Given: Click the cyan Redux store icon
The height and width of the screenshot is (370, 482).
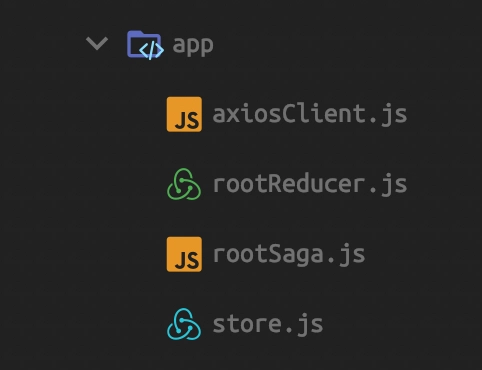Looking at the screenshot, I should pos(184,324).
